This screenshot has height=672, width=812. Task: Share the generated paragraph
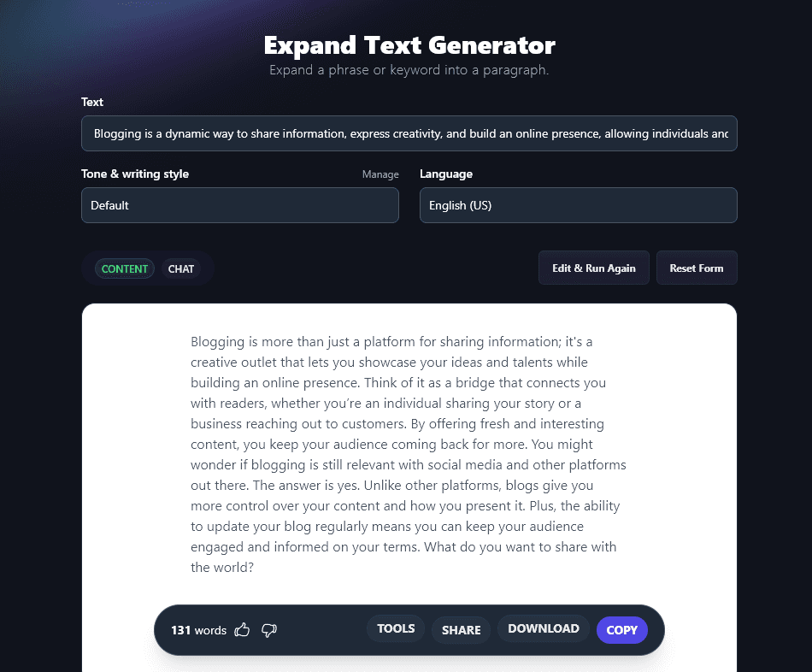point(461,630)
